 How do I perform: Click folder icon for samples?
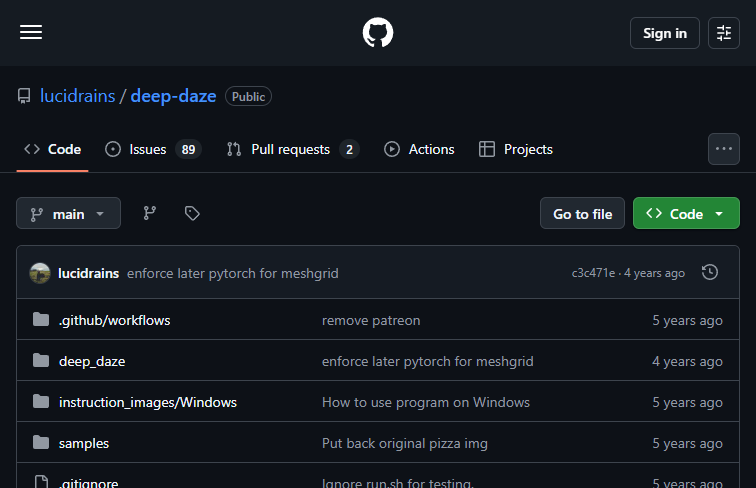(41, 442)
